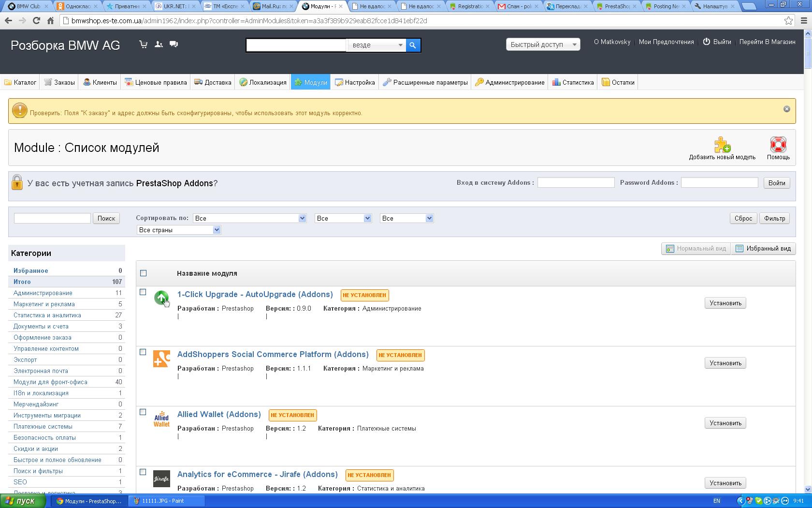812x508 pixels.
Task: Open the Расширенные параметры menu
Action: click(x=425, y=82)
